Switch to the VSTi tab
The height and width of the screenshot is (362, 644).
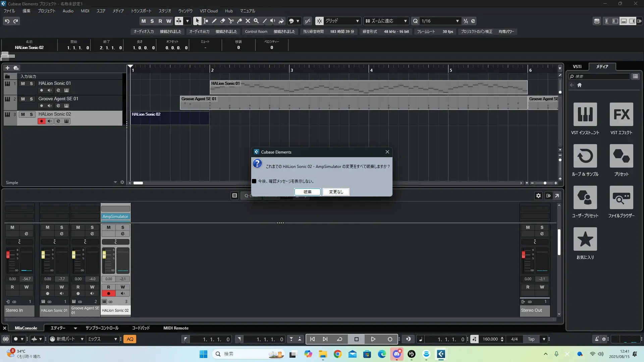[577, 67]
